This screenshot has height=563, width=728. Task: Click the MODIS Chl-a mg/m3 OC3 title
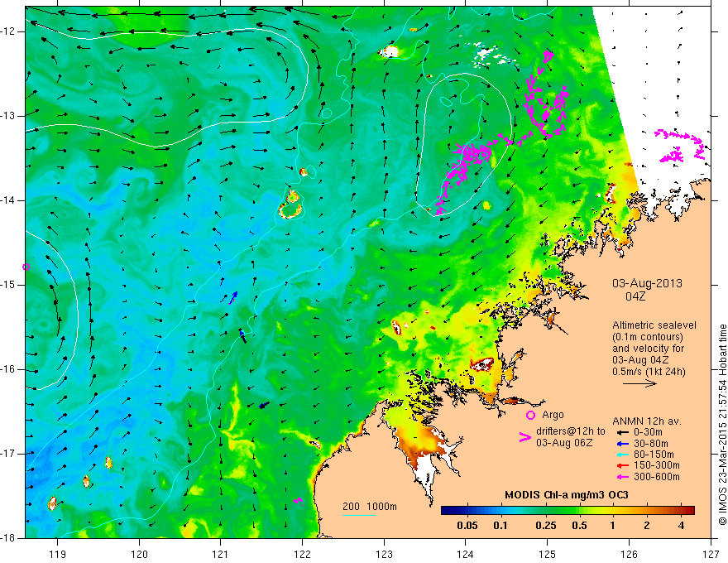point(567,495)
